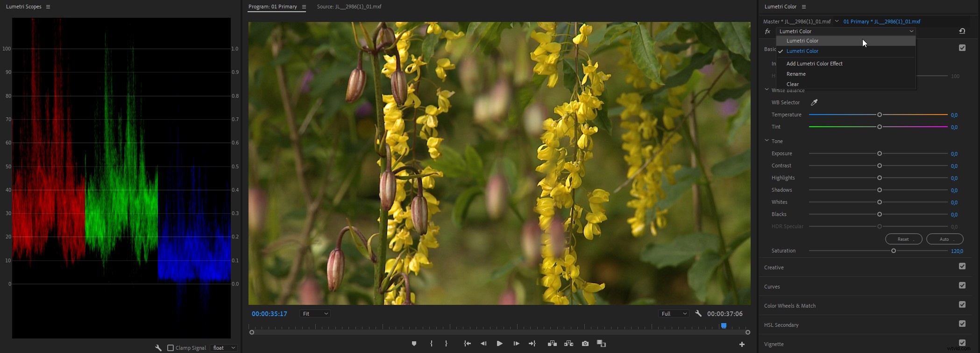Enable the Clamp Signal checkbox

tap(170, 348)
